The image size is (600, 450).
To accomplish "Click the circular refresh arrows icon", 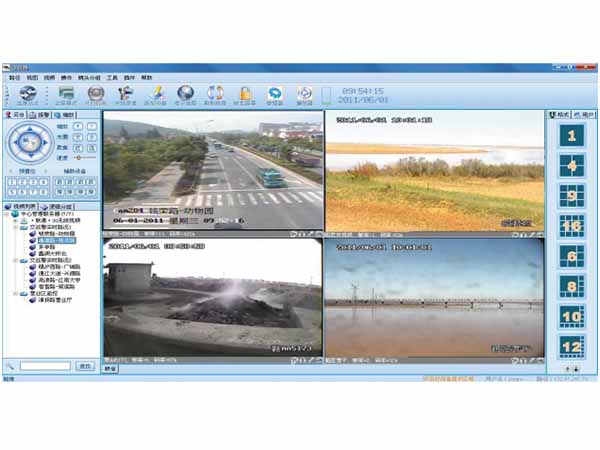I will point(215,93).
